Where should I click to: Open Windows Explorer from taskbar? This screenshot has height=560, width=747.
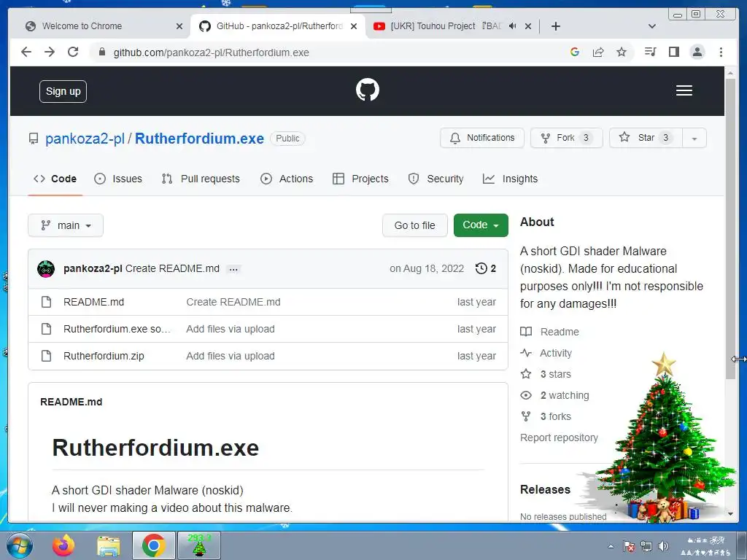[109, 545]
